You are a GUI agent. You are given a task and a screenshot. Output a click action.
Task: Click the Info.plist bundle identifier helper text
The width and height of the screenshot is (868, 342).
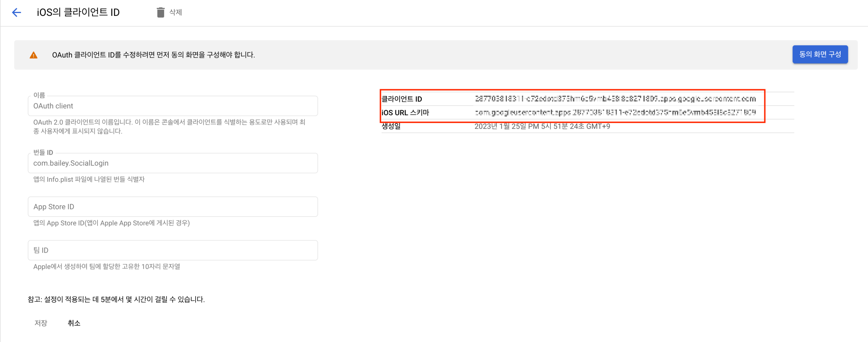click(89, 180)
